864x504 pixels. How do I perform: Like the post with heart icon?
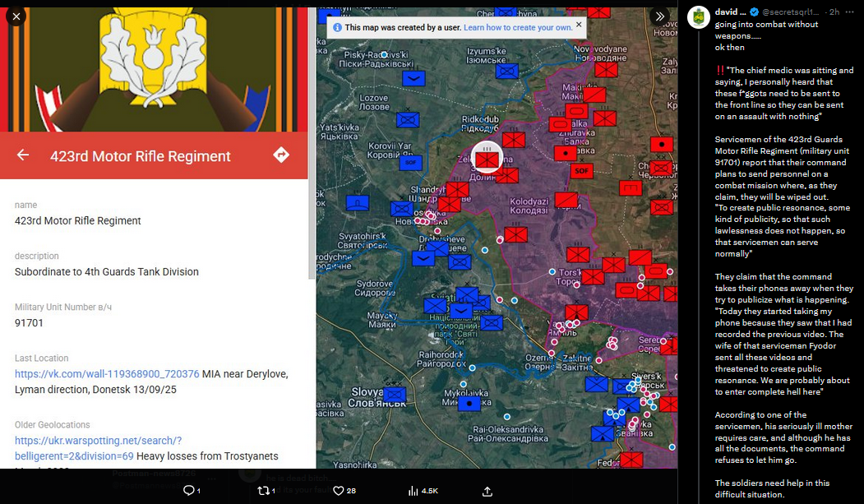339,490
